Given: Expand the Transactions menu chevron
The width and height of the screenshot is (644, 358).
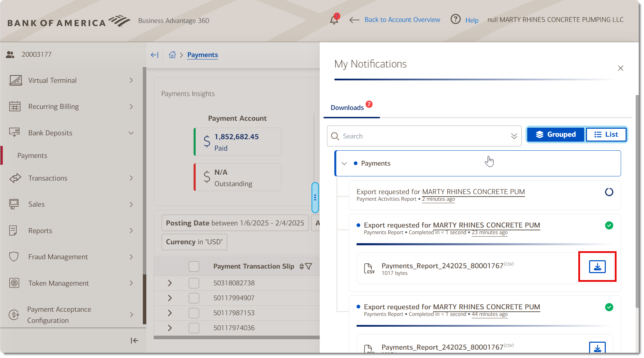Looking at the screenshot, I should click(x=131, y=178).
